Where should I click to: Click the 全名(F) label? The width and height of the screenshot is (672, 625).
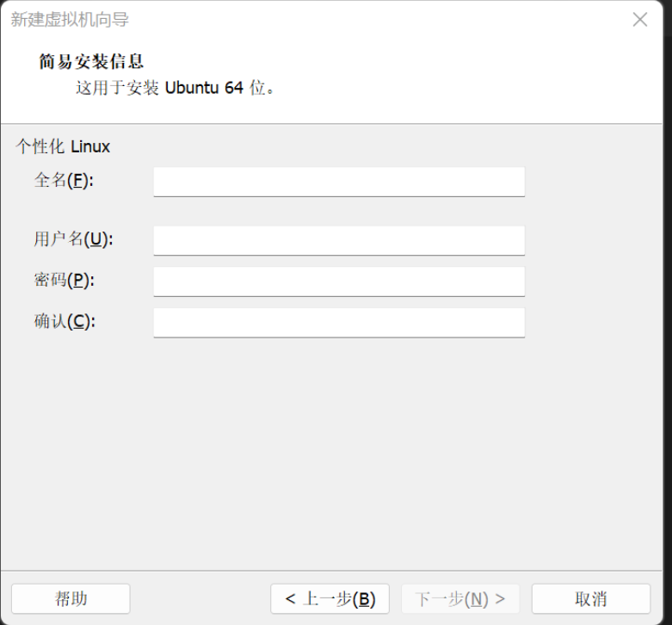click(x=64, y=180)
